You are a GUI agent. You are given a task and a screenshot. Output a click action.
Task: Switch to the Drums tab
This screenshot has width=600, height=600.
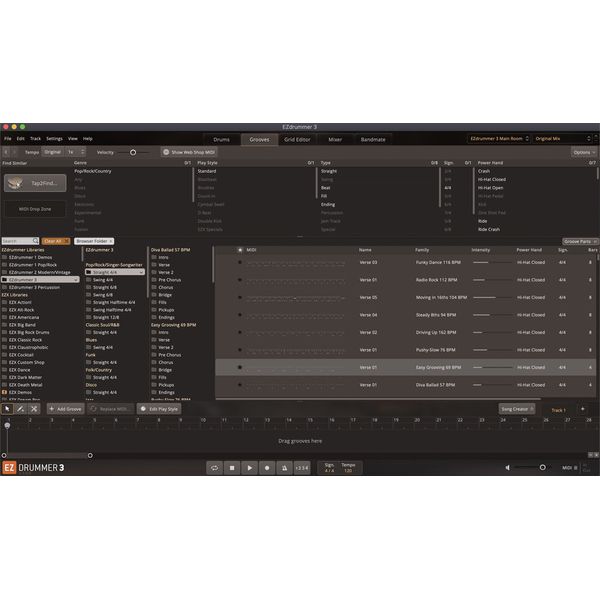click(222, 139)
